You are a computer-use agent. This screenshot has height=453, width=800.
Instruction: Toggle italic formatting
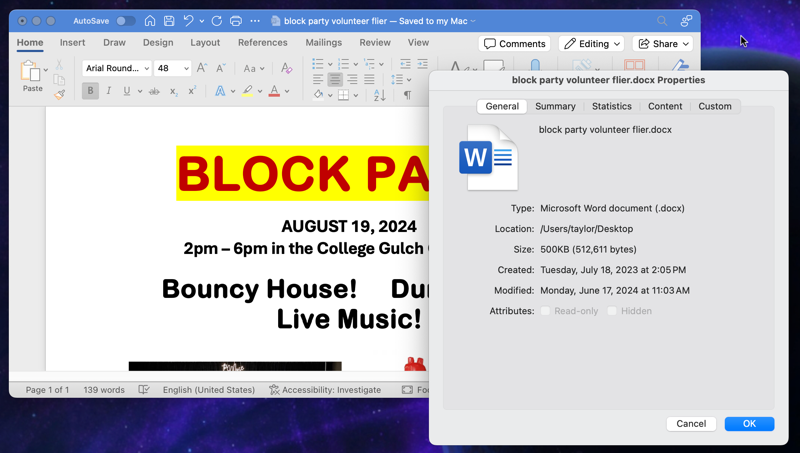(108, 91)
